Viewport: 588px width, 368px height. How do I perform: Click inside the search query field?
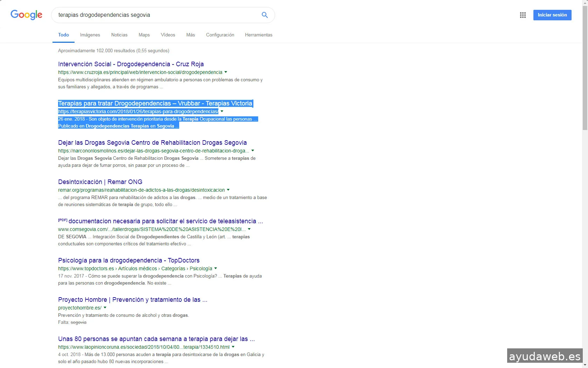coord(154,15)
